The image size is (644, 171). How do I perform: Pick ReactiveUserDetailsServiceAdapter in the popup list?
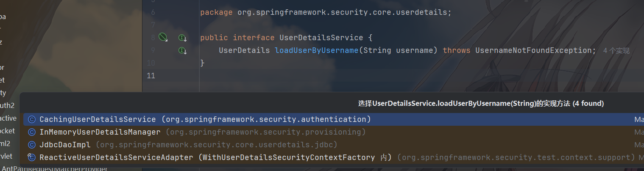click(x=116, y=157)
